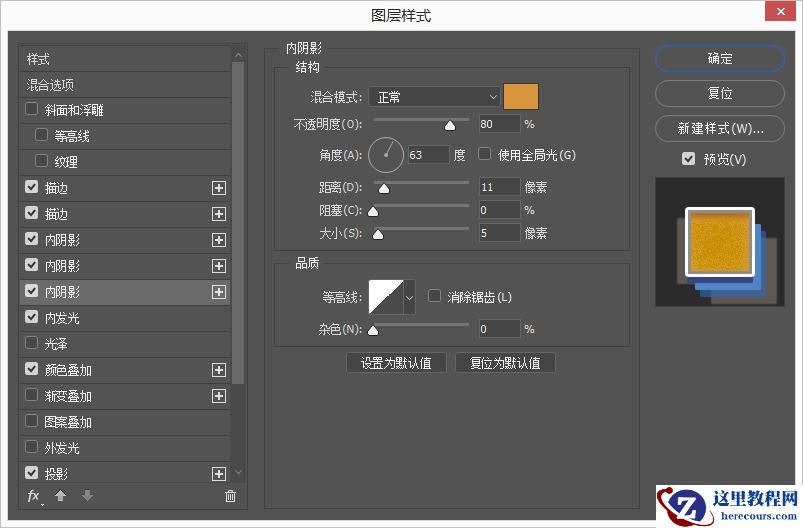Image resolution: width=803 pixels, height=528 pixels.
Task: Close the 图层样式 dialog
Action: pyautogui.click(x=780, y=11)
